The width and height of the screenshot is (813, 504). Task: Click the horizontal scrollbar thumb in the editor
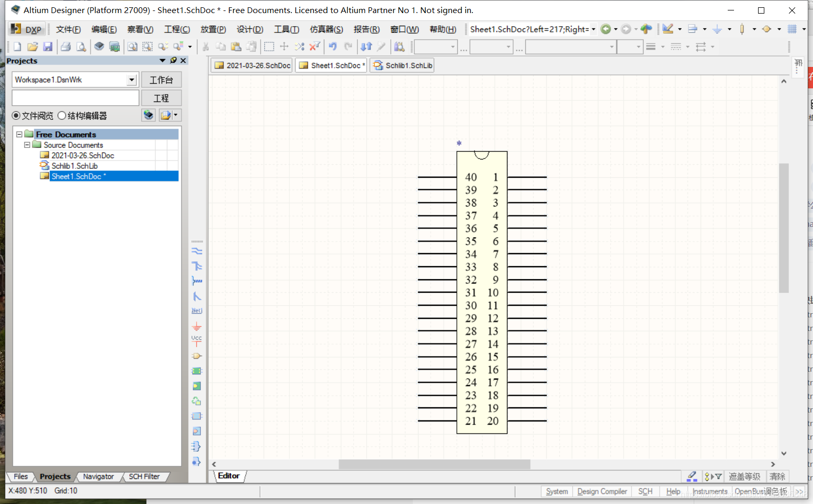(434, 464)
